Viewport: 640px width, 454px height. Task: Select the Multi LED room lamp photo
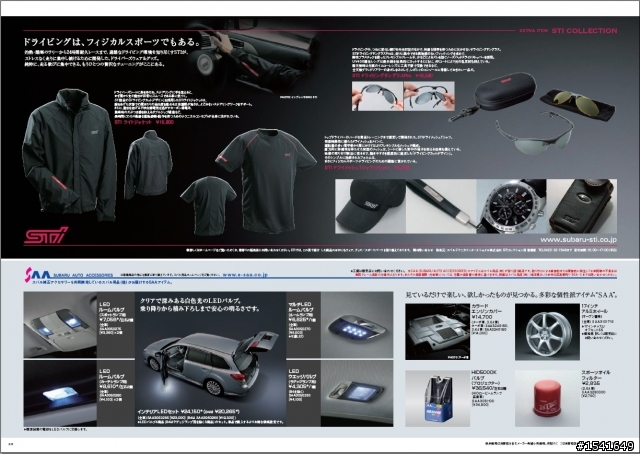pos(357,325)
